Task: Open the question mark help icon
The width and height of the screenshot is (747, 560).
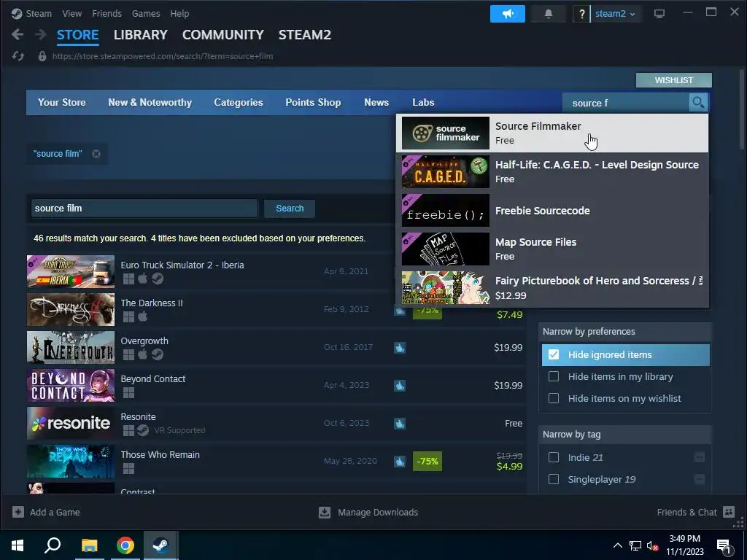Action: [581, 14]
